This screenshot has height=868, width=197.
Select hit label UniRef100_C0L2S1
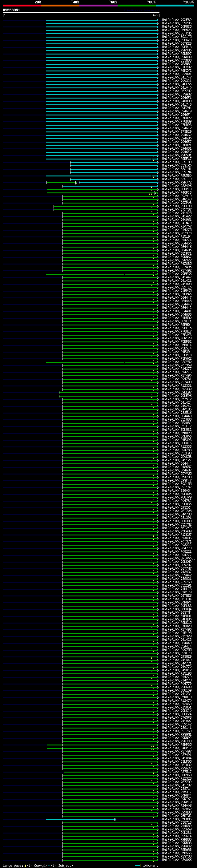pos(177,833)
